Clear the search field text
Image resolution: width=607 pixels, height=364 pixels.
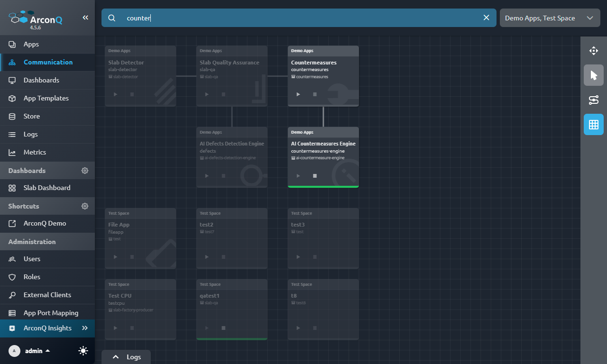pos(486,18)
